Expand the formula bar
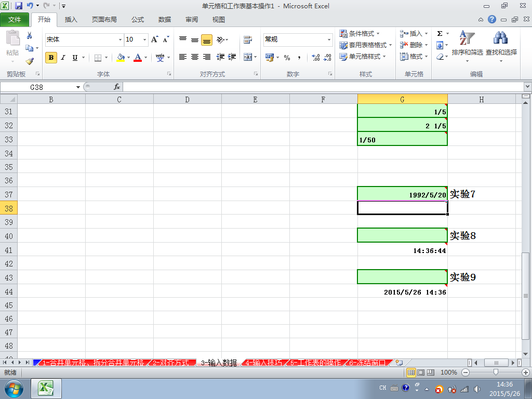The image size is (532, 399). tap(528, 87)
